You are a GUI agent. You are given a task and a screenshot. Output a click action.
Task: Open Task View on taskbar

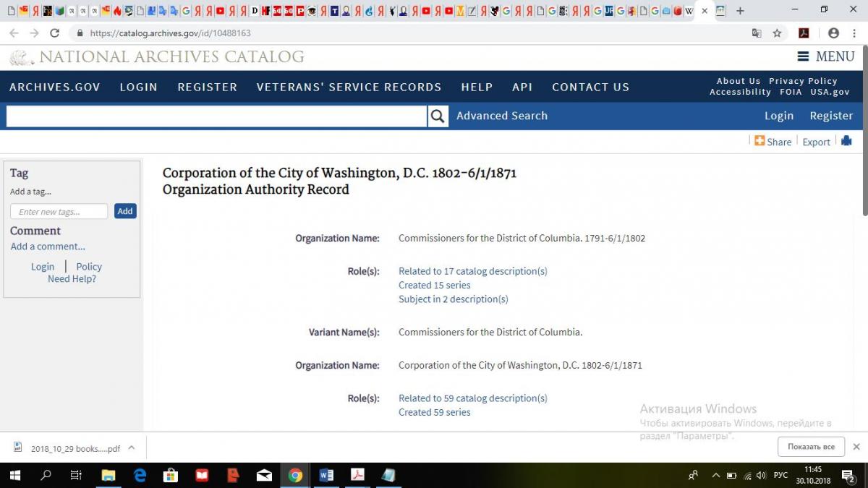(76, 475)
